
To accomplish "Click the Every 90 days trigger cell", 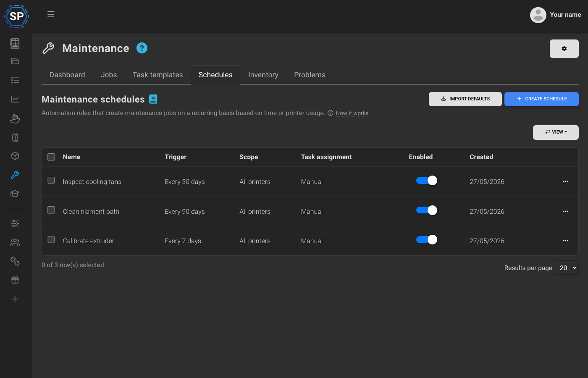I will (185, 212).
